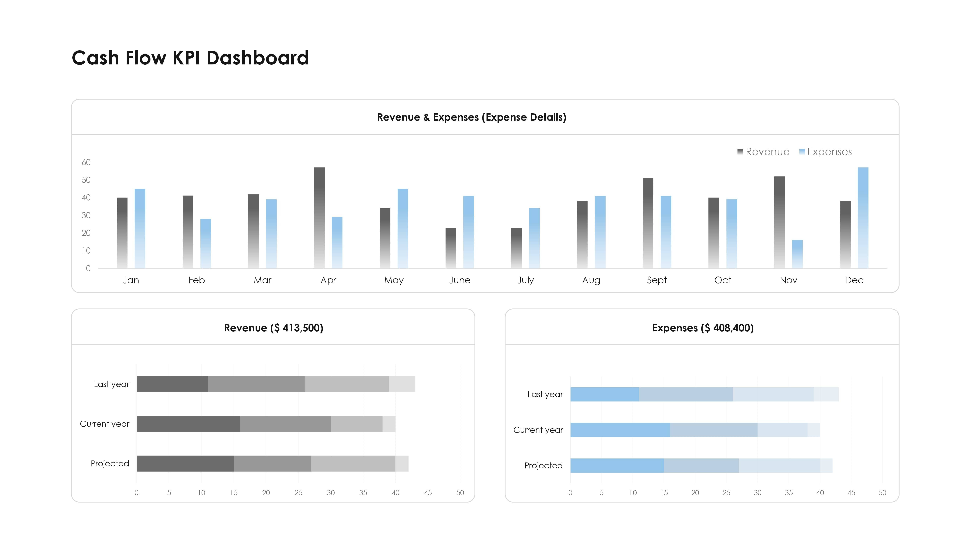Click the Apr revenue gray bar

click(x=319, y=218)
